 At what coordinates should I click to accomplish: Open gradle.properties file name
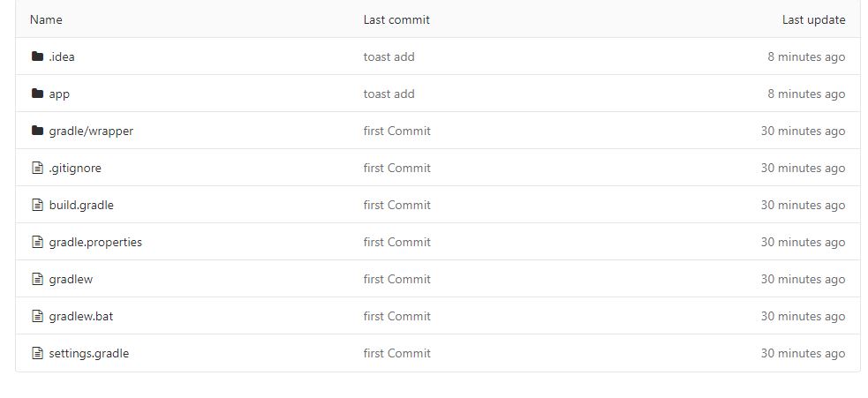point(95,243)
